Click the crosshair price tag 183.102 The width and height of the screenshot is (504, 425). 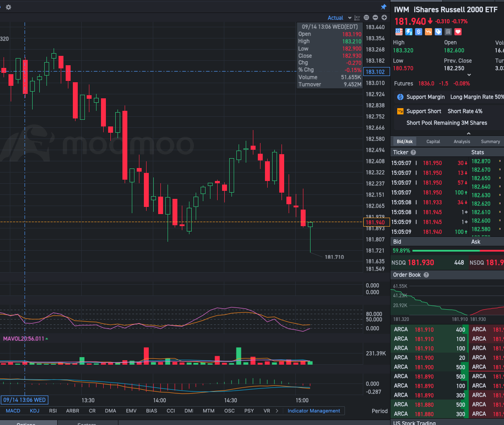point(376,72)
